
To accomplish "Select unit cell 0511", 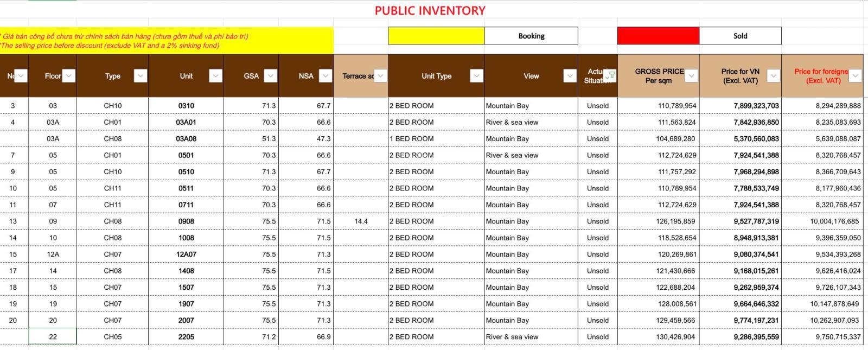I will pyautogui.click(x=186, y=188).
